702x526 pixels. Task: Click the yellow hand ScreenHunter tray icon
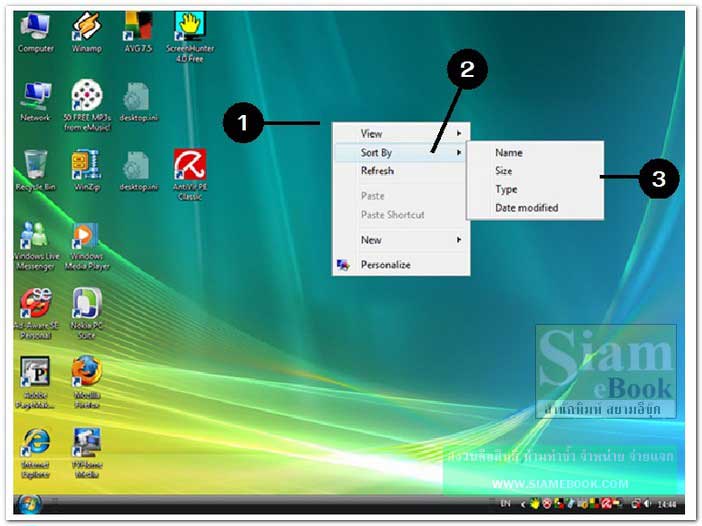click(535, 504)
